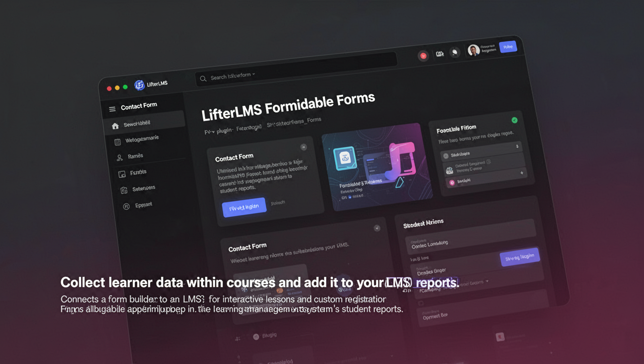The width and height of the screenshot is (644, 364).
Task: Click the notification bell icon in top bar
Action: click(x=454, y=52)
